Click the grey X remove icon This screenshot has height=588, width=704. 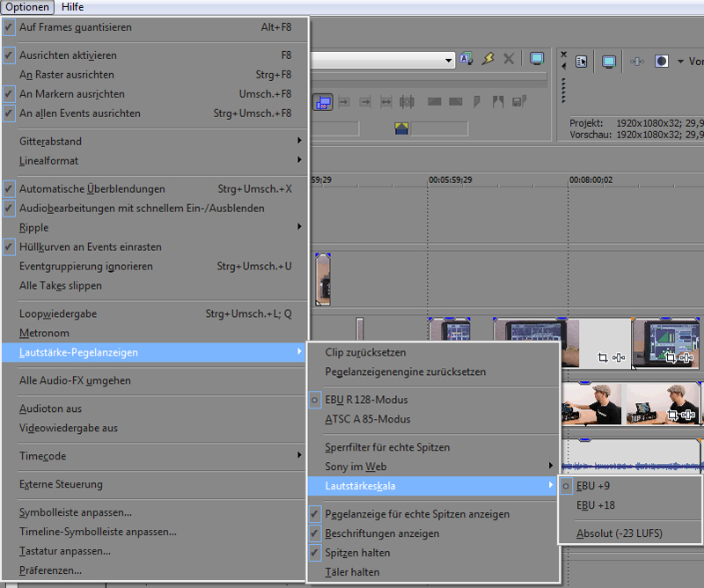[509, 60]
